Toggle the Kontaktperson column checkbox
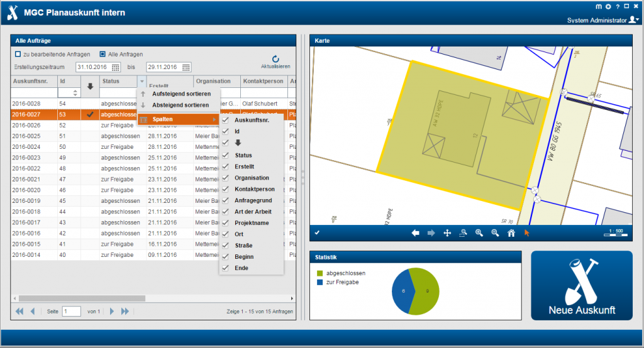 tap(225, 189)
